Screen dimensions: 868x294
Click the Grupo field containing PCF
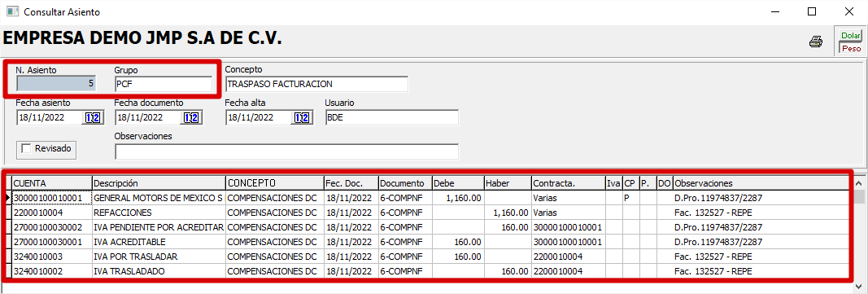tap(164, 84)
